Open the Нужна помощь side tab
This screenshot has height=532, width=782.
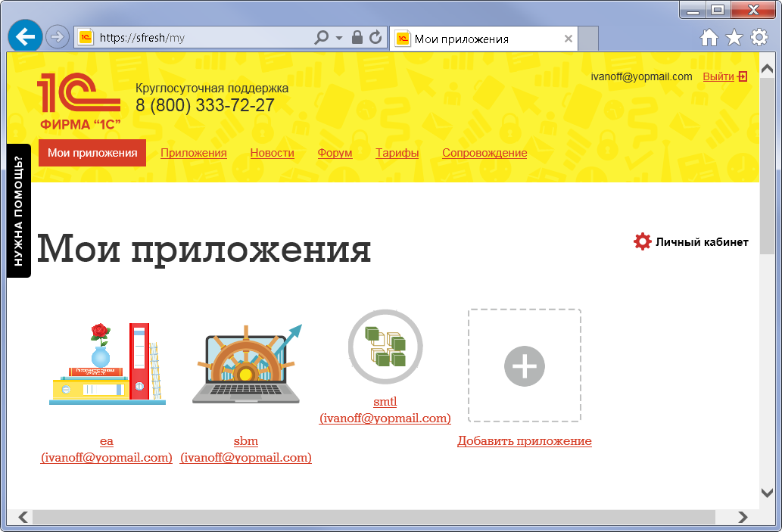coord(19,211)
